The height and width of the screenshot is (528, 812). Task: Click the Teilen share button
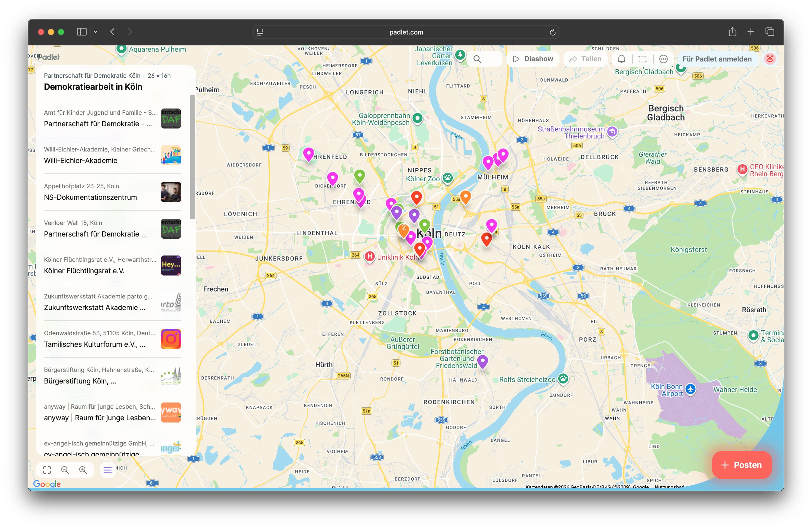[x=585, y=59]
